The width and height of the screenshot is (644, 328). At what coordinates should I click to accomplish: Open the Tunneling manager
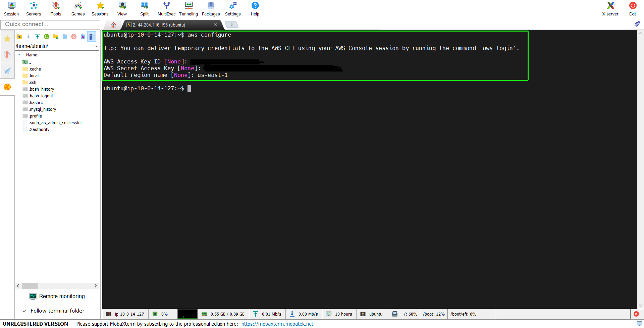(189, 9)
